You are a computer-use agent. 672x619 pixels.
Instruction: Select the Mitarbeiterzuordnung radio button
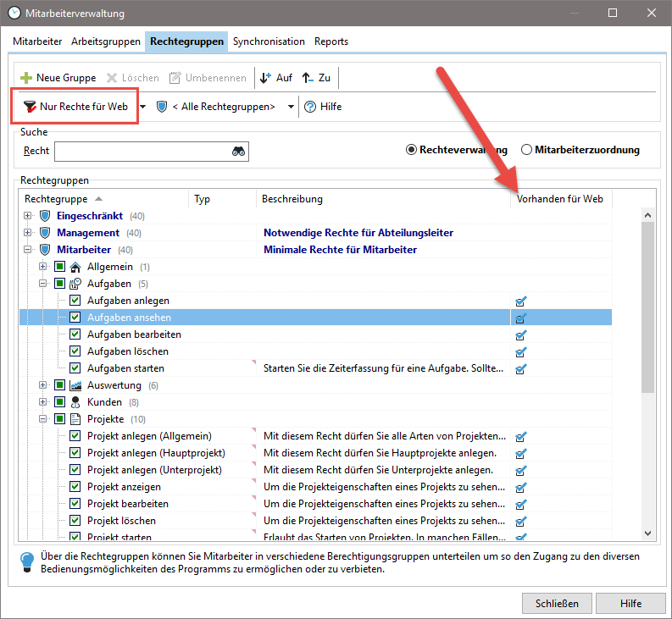(527, 150)
